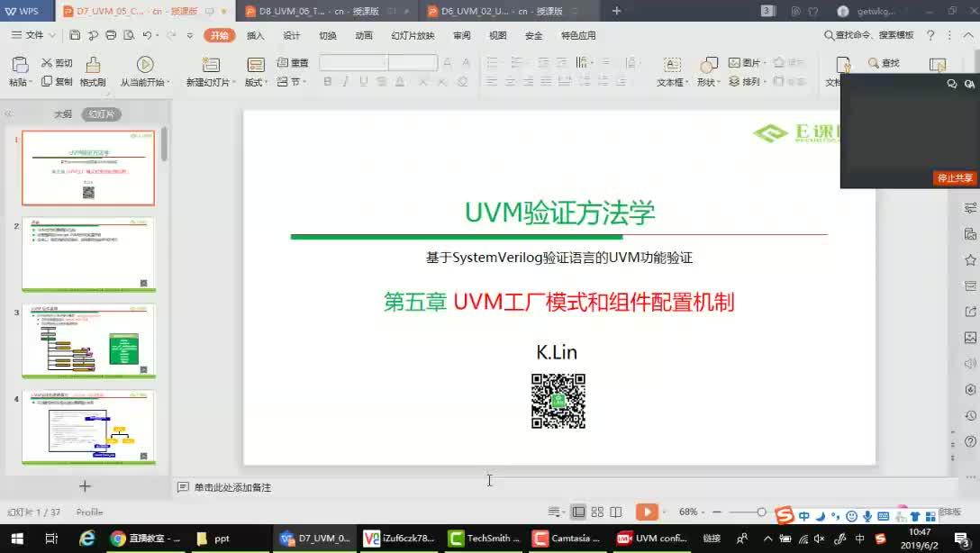Click the Save icon in quick access toolbar

point(75,35)
